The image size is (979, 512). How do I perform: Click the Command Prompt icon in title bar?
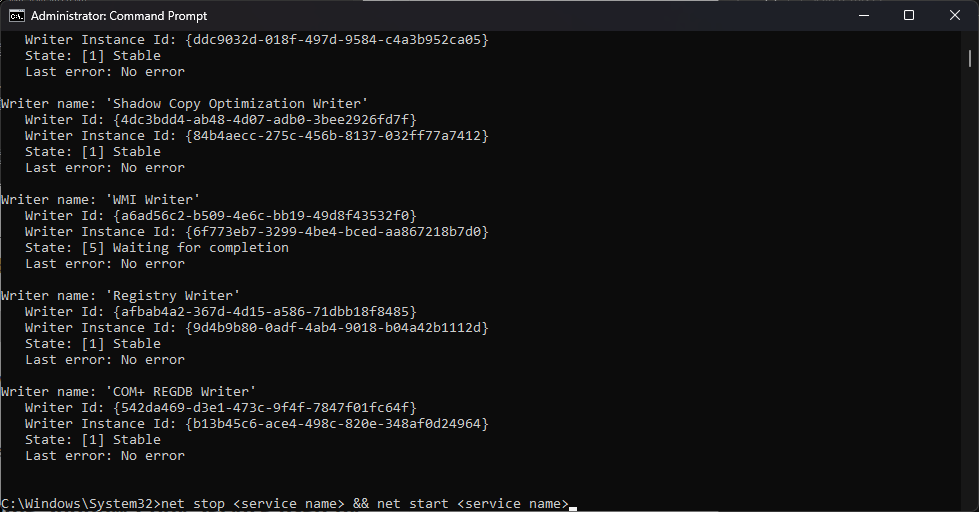15,16
